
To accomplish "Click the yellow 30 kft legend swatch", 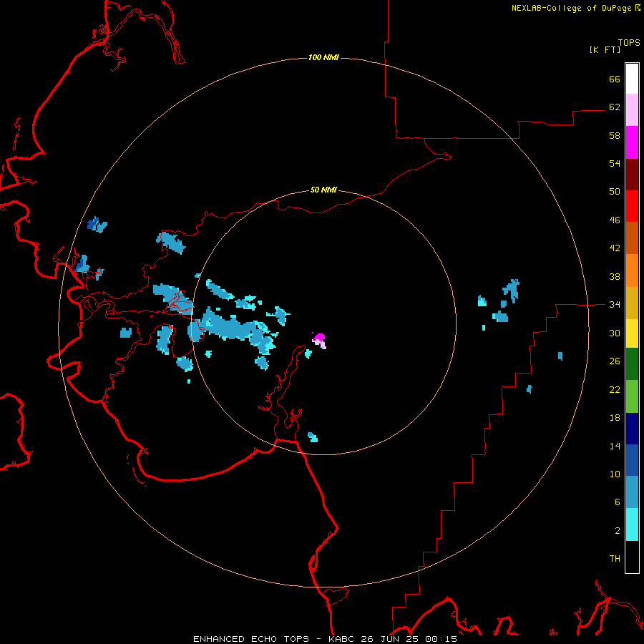I will coord(632,333).
